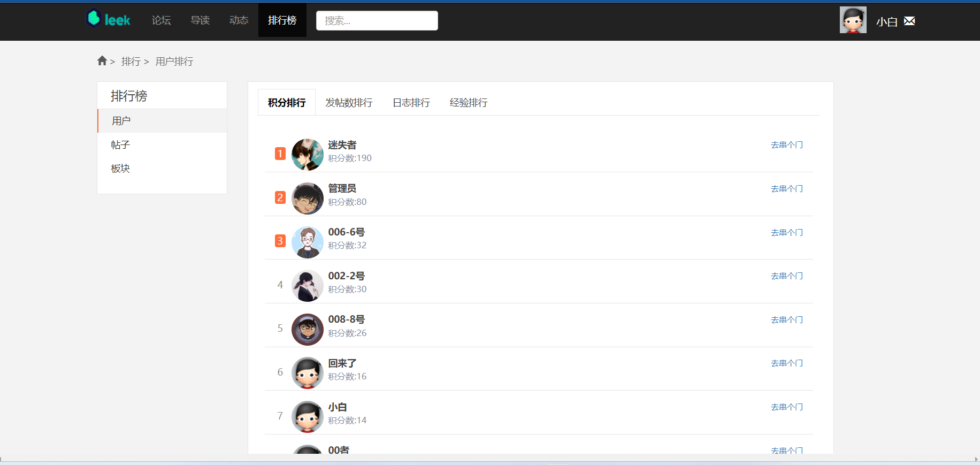Select 排行榜 in the navigation bar

coord(282,20)
